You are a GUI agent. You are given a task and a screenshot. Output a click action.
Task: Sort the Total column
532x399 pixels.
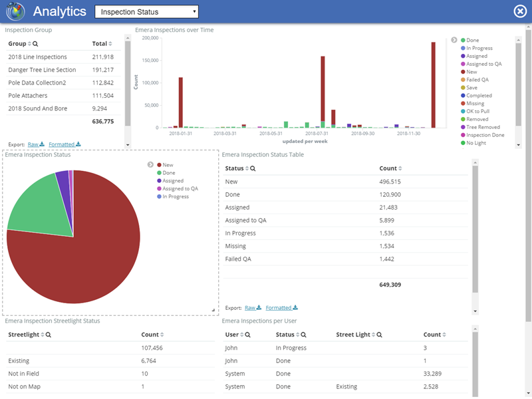110,44
